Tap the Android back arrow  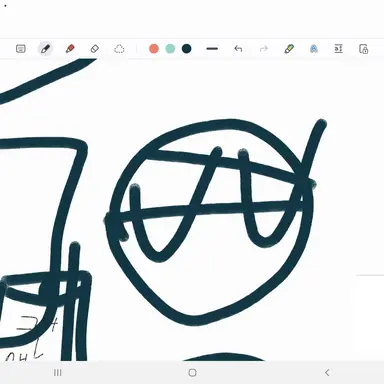point(327,373)
